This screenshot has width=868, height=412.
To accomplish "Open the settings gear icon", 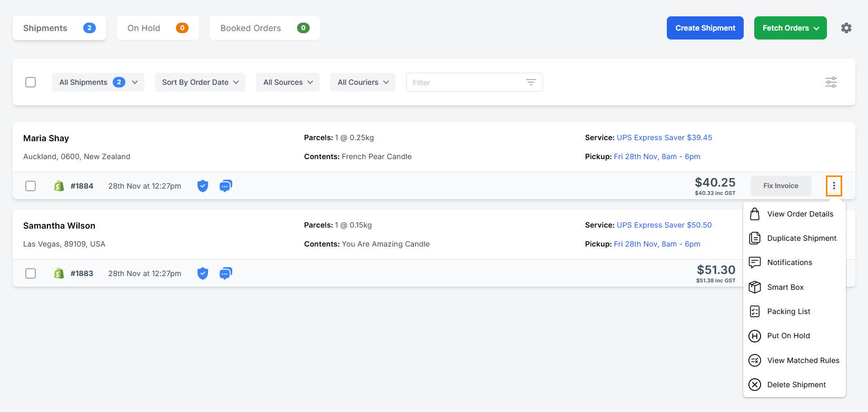I will click(x=846, y=28).
